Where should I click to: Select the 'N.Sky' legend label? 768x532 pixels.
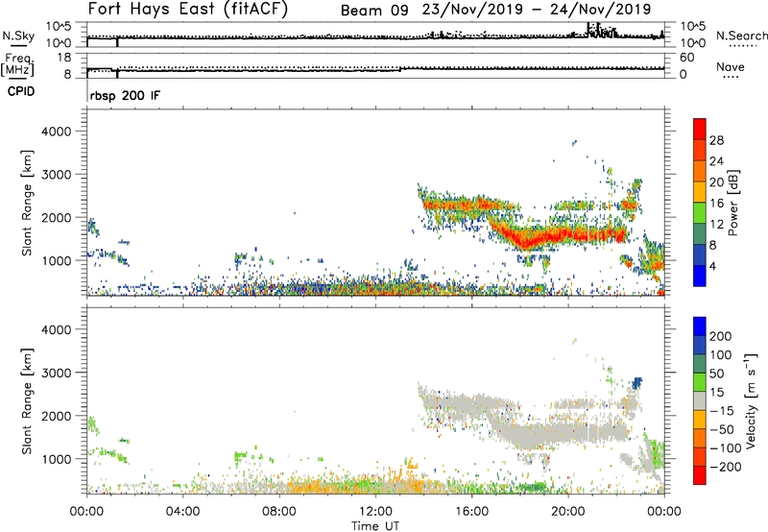18,36
